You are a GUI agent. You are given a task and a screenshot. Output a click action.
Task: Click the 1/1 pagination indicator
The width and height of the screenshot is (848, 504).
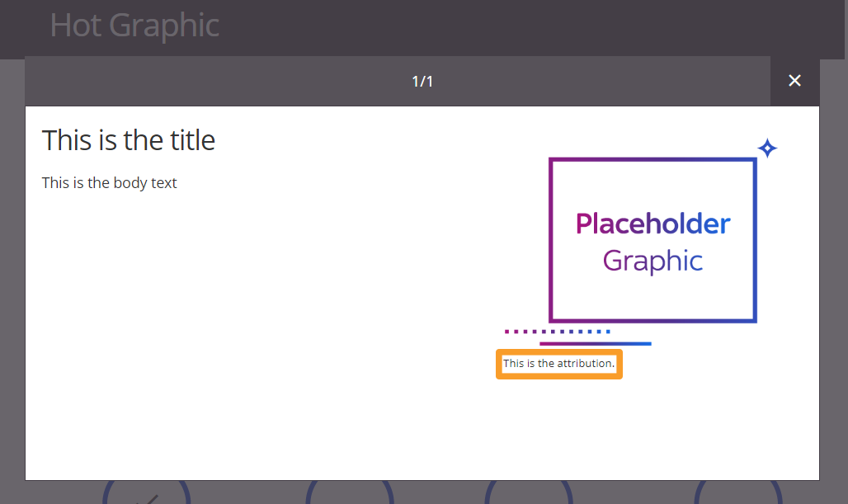tap(422, 80)
